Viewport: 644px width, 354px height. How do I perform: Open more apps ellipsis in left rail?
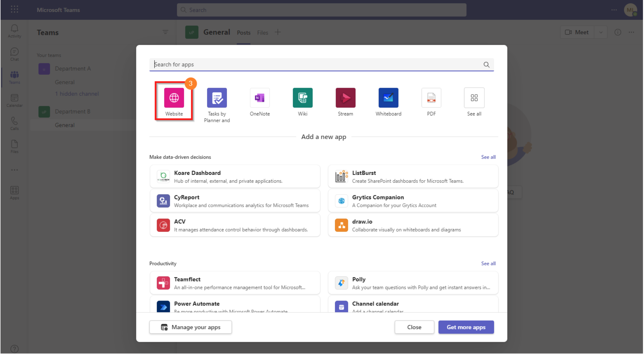14,170
